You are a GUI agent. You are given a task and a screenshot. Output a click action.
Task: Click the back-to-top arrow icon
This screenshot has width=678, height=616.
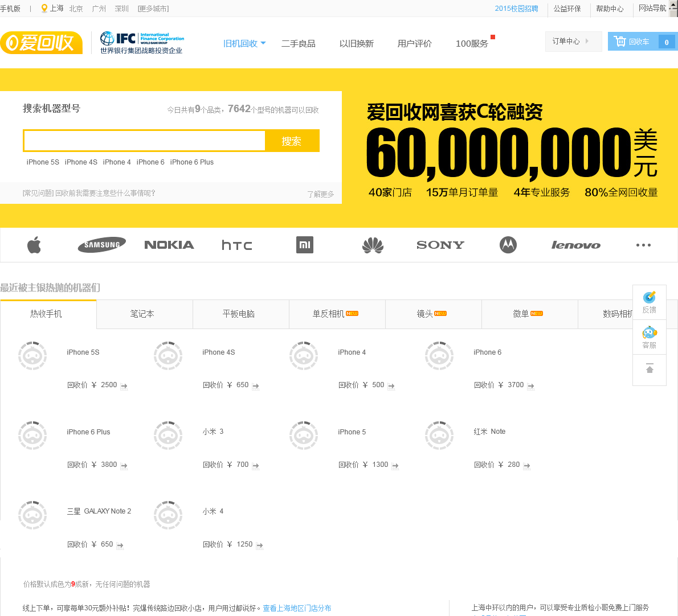(x=650, y=368)
